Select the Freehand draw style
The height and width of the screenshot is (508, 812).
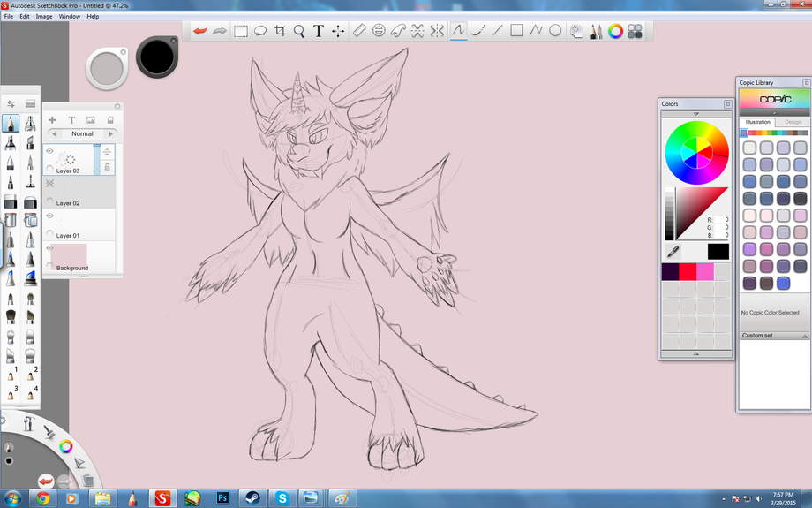458,31
